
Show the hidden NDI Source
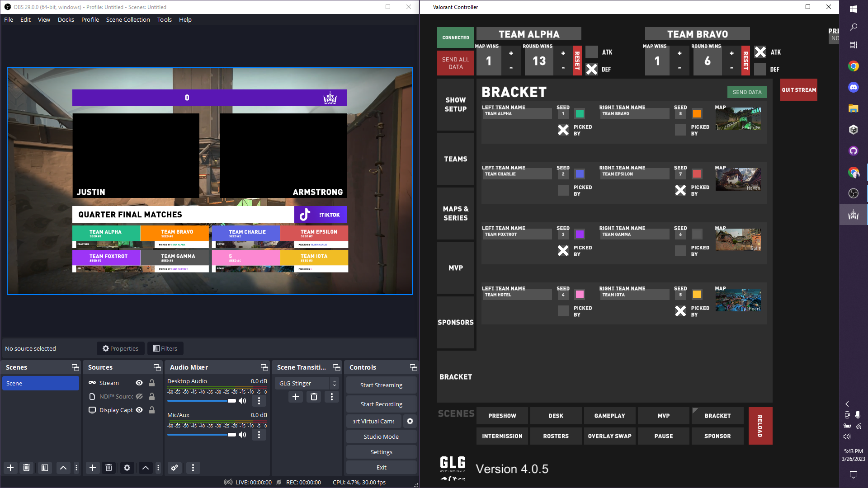[139, 396]
